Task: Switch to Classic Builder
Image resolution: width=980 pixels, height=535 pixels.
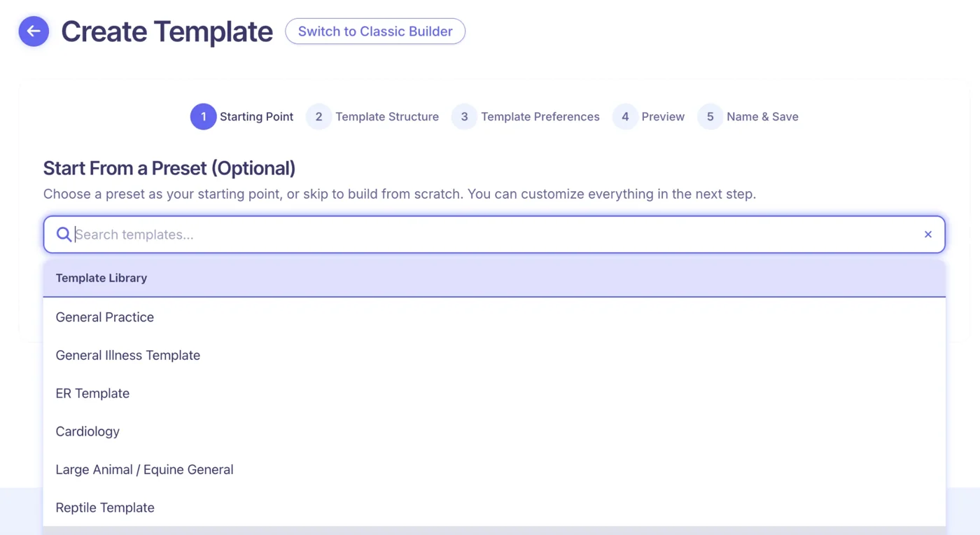Action: tap(375, 32)
